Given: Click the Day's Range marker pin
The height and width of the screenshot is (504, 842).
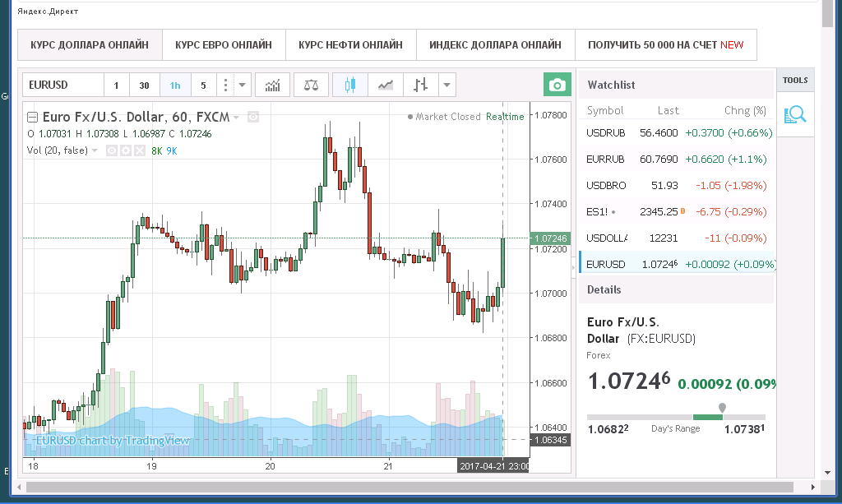Looking at the screenshot, I should pos(722,408).
